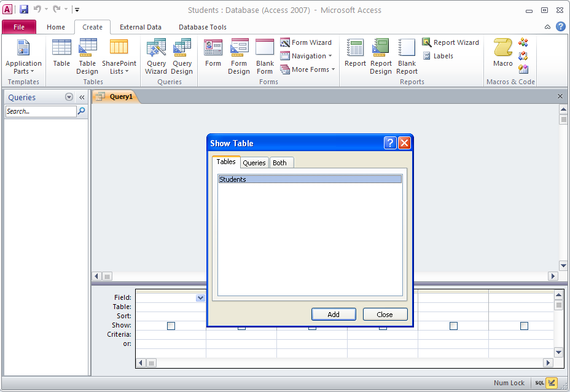Create a Blank Form
570x392 pixels.
coord(265,57)
